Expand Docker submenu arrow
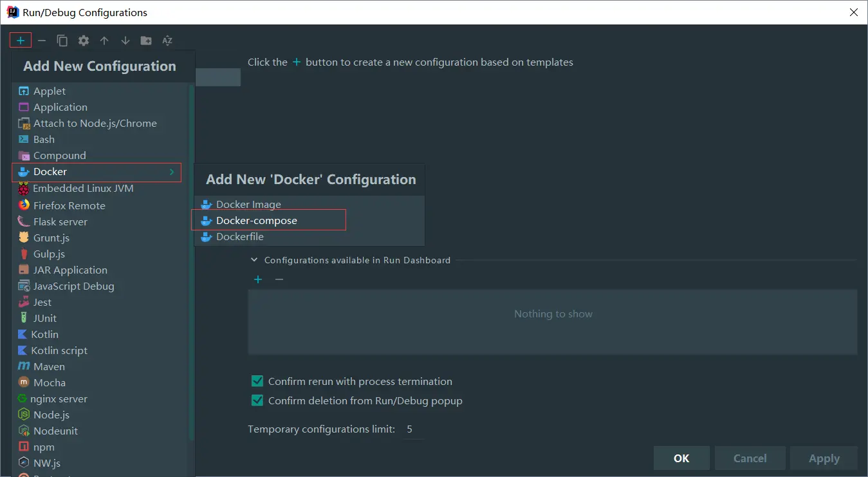The height and width of the screenshot is (477, 868). tap(172, 172)
